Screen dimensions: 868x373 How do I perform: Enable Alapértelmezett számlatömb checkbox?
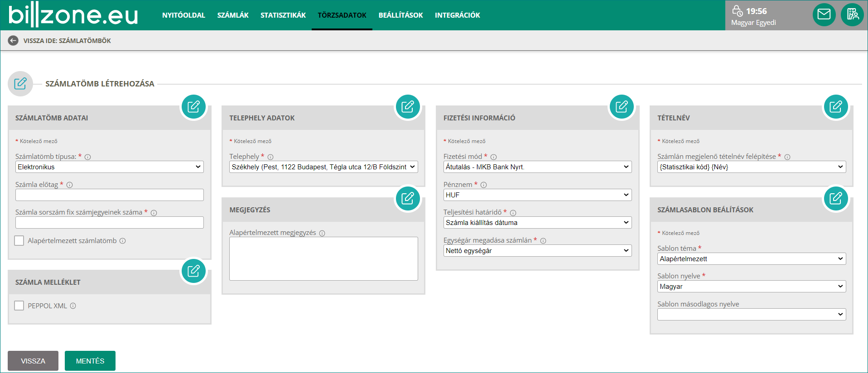point(19,241)
